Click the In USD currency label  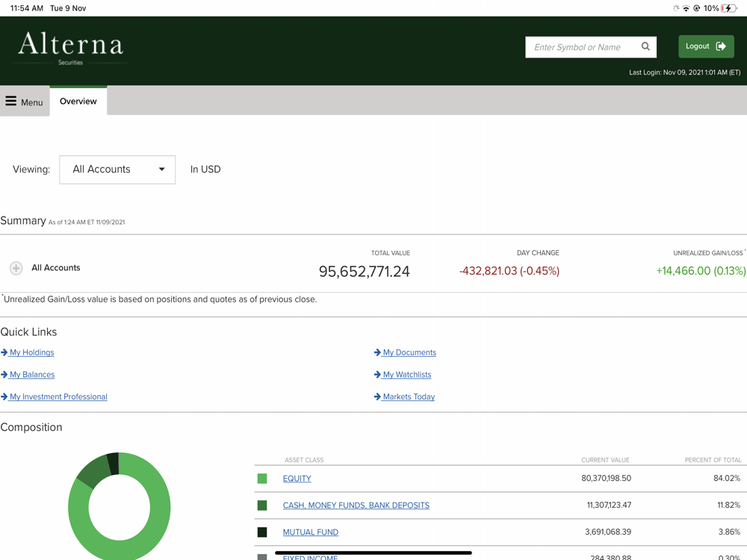pos(205,169)
